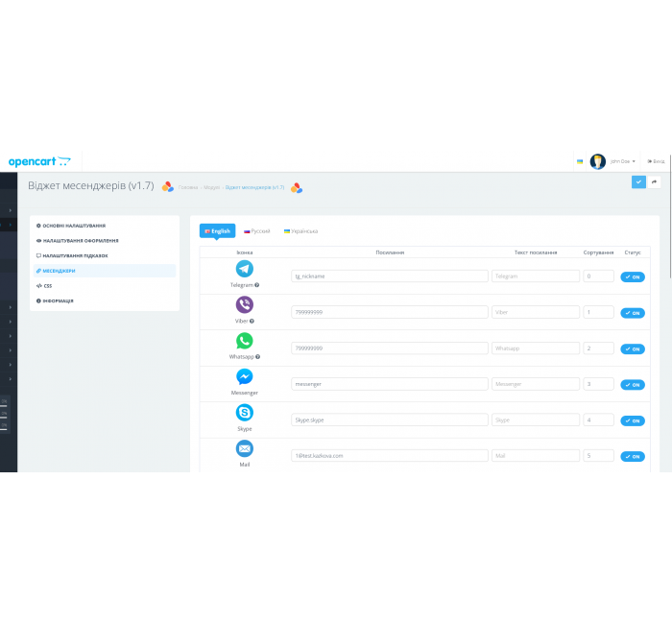Go to Головна breadcrumb link
Viewport: 672px width, 624px height.
pos(188,187)
